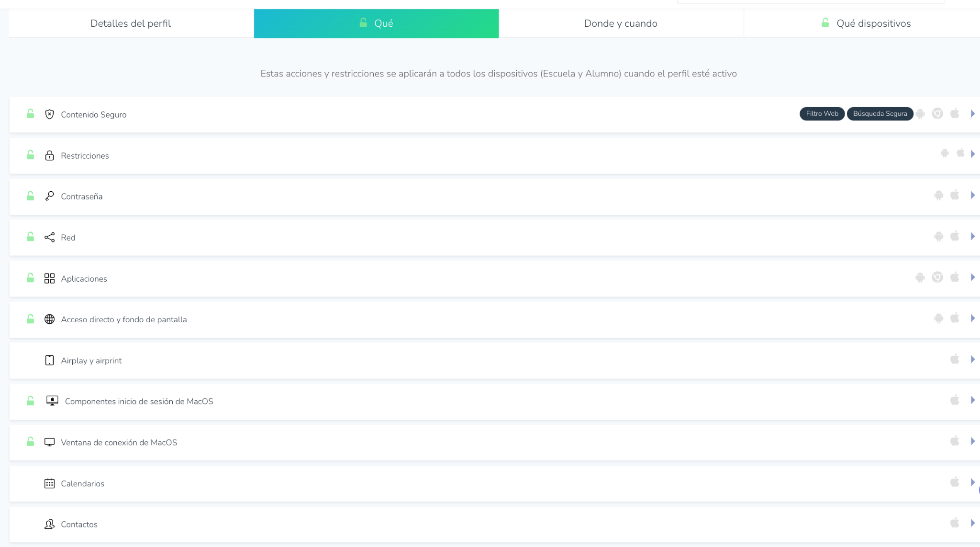Click the Apple icon in Contactos row
The width and height of the screenshot is (980, 547).
click(x=955, y=523)
